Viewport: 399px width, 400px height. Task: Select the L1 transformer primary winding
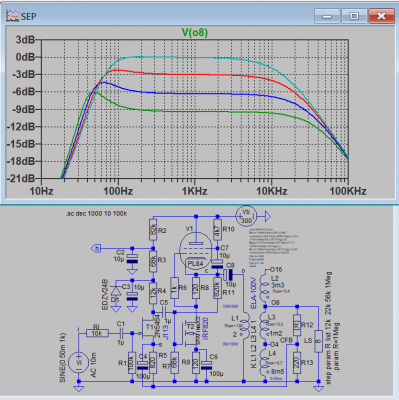click(246, 329)
